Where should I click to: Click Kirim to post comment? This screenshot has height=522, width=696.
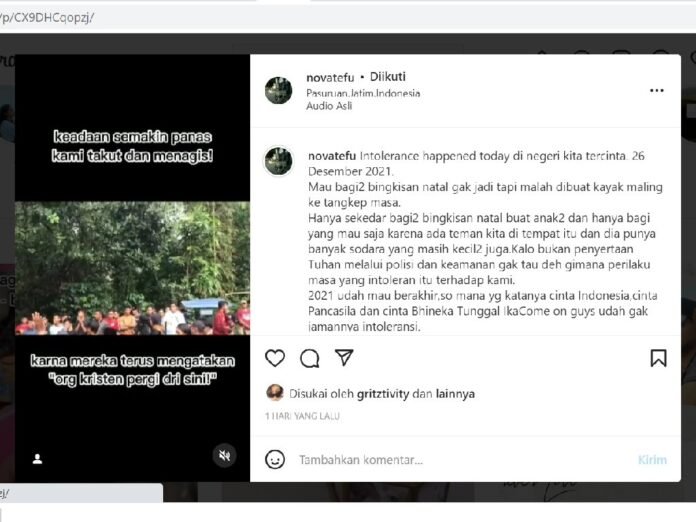(x=652, y=459)
